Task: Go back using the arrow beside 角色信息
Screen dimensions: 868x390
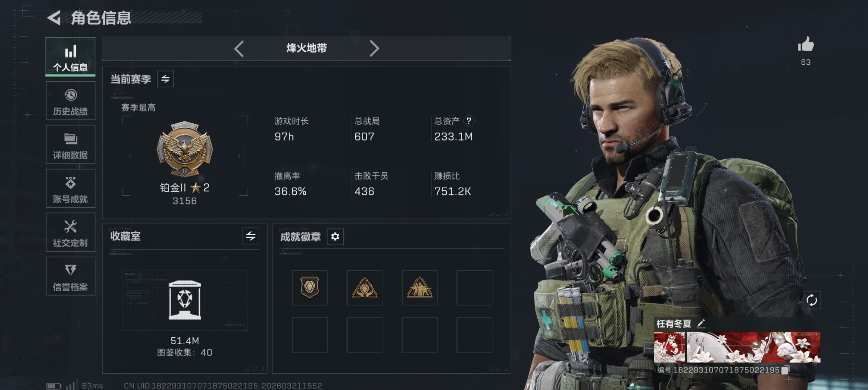Action: (54, 18)
